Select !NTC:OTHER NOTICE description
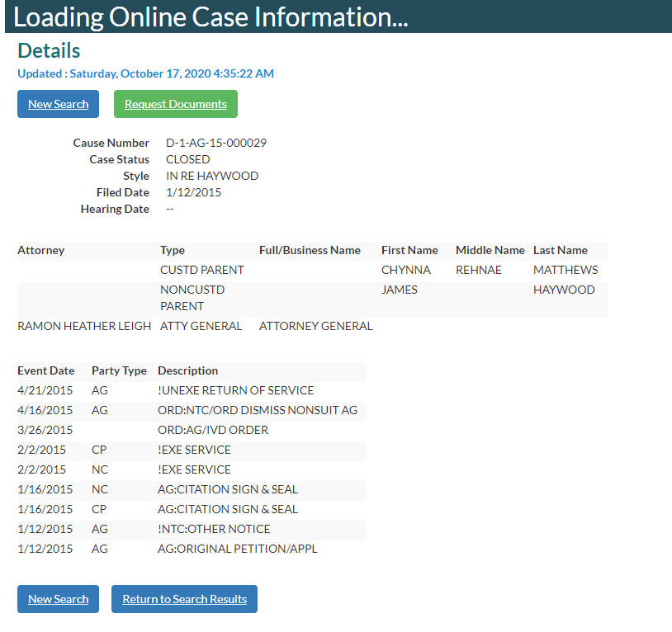 214,529
